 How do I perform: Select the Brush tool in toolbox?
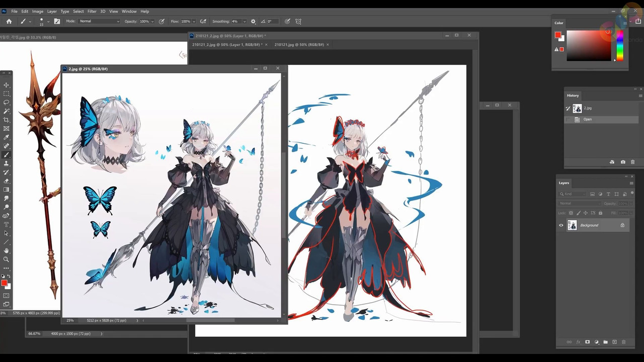pos(6,155)
